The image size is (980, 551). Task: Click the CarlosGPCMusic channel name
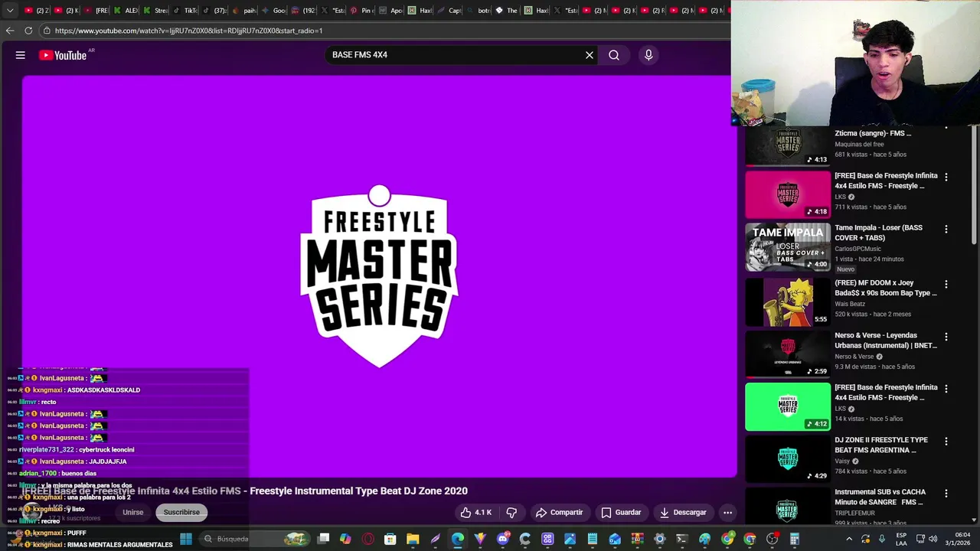pyautogui.click(x=857, y=249)
